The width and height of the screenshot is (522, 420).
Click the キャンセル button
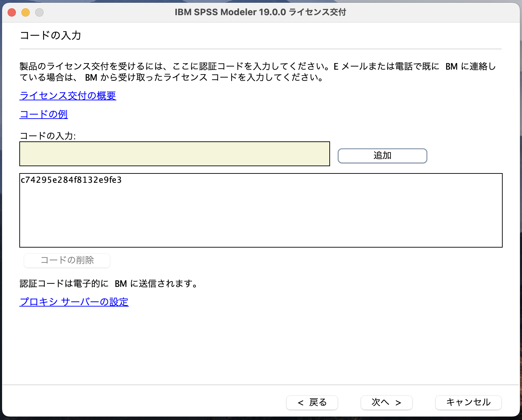pyautogui.click(x=468, y=402)
